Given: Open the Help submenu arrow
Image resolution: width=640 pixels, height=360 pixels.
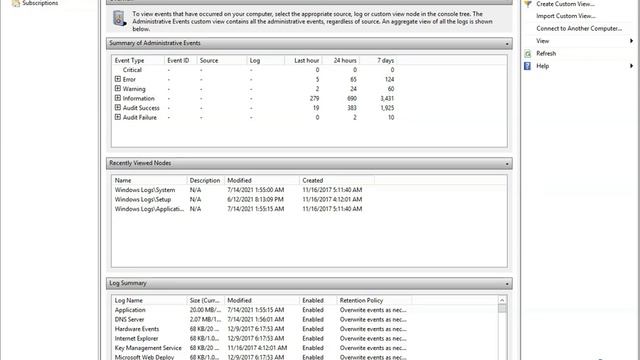Looking at the screenshot, I should coord(631,66).
